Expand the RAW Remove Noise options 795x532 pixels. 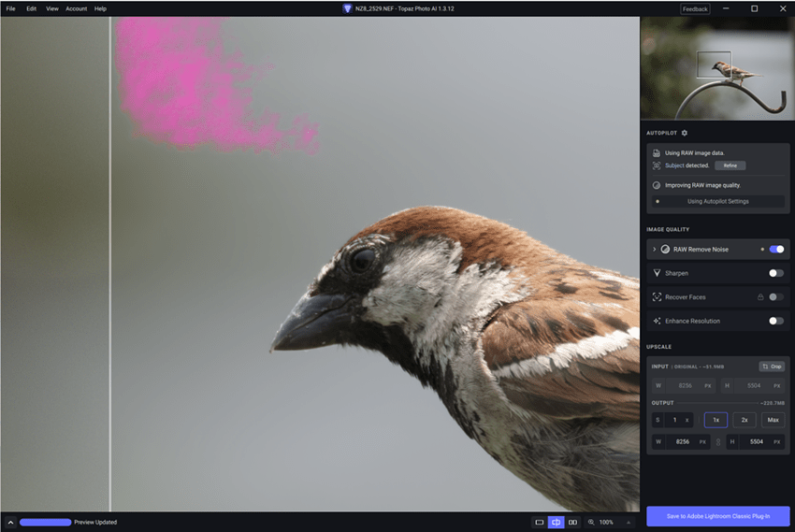click(x=654, y=250)
